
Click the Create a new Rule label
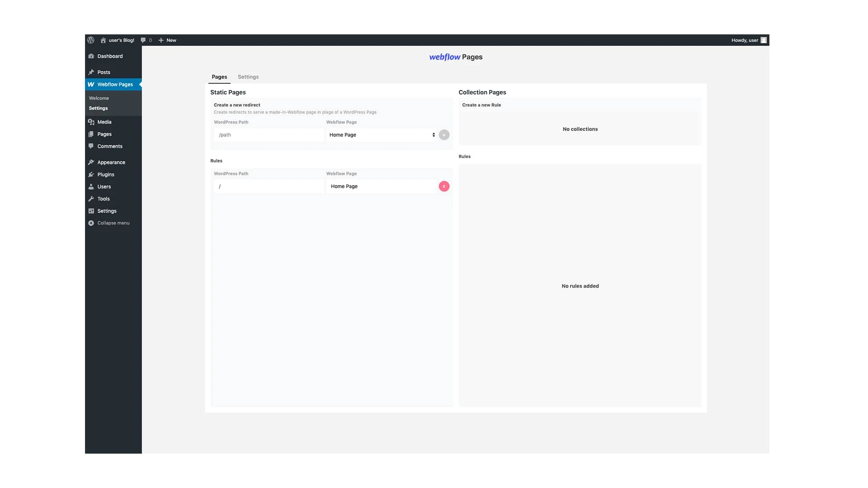(x=481, y=105)
